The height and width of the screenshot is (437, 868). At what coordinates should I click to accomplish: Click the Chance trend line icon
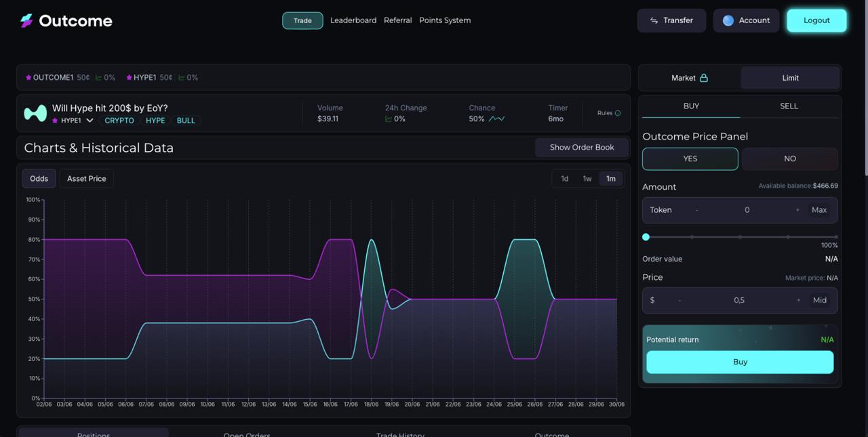click(x=497, y=118)
